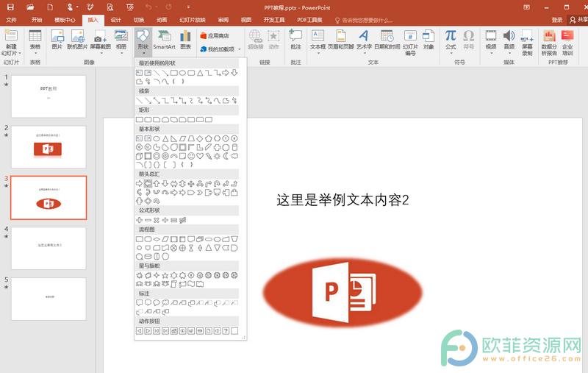This screenshot has height=373, width=588.
Task: Open enterprise training (企业培训)
Action: (x=567, y=43)
